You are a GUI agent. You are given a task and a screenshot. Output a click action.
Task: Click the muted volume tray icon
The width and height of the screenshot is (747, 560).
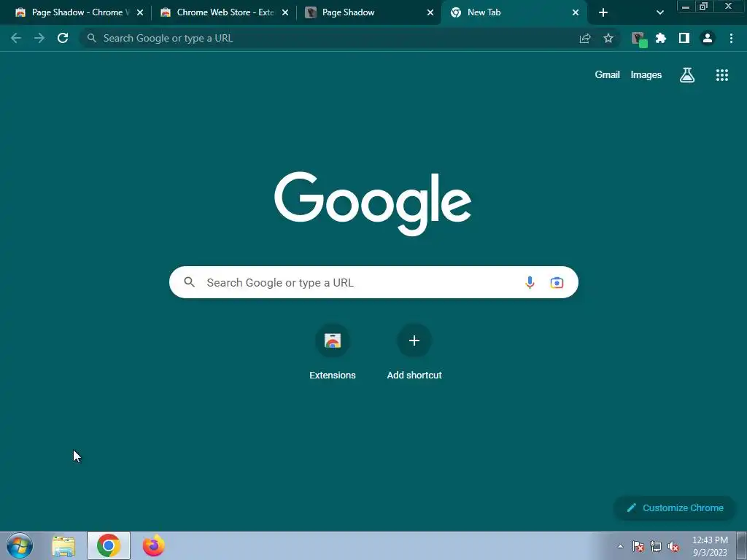click(x=673, y=546)
